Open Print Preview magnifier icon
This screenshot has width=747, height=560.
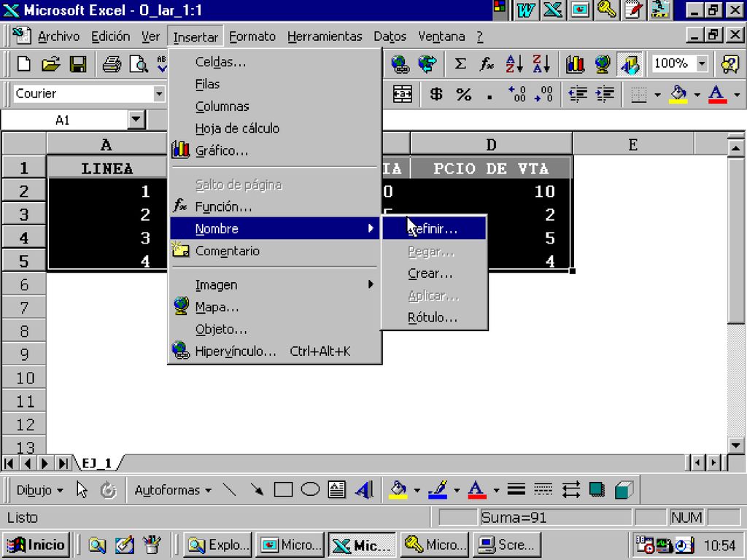pos(139,64)
